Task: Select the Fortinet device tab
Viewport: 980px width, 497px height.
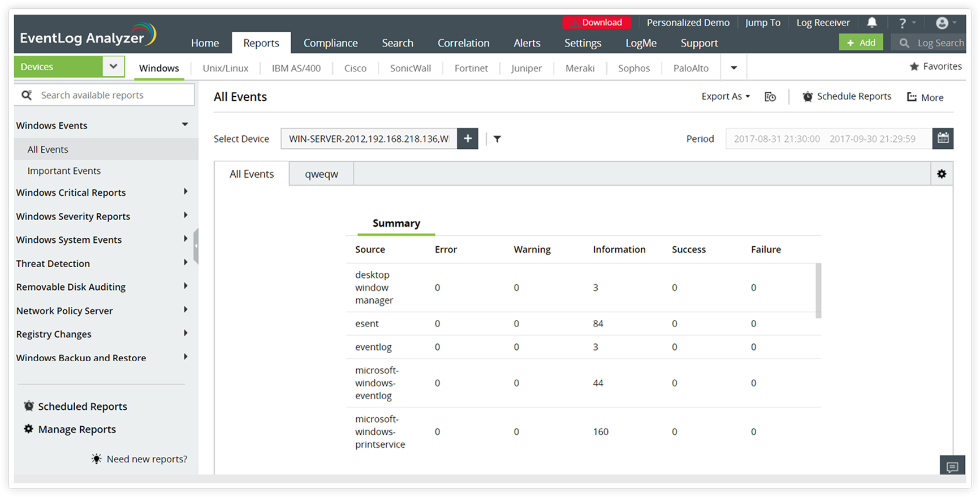Action: coord(471,68)
